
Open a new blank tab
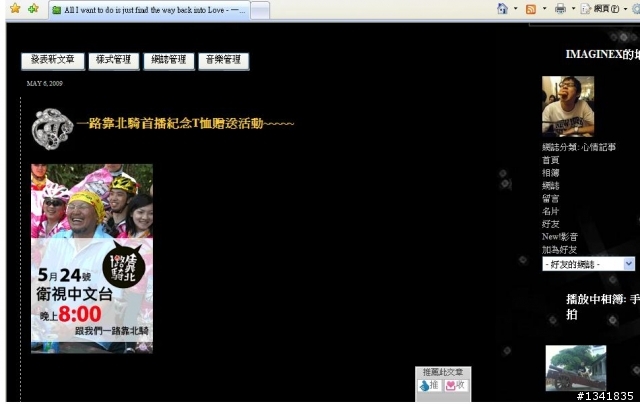(260, 11)
